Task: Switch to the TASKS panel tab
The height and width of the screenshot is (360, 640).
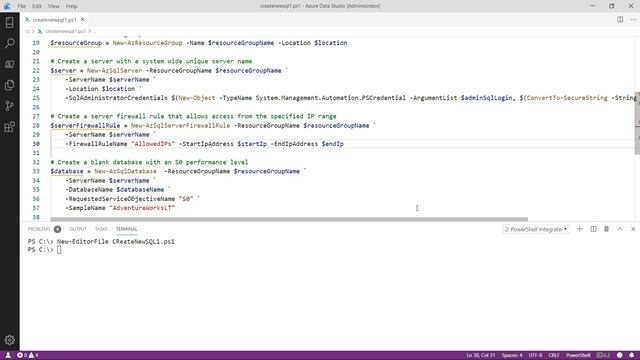Action: (x=101, y=229)
